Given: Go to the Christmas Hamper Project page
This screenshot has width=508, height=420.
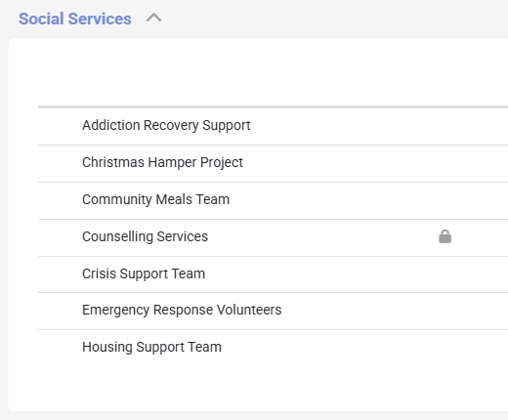Looking at the screenshot, I should (162, 162).
